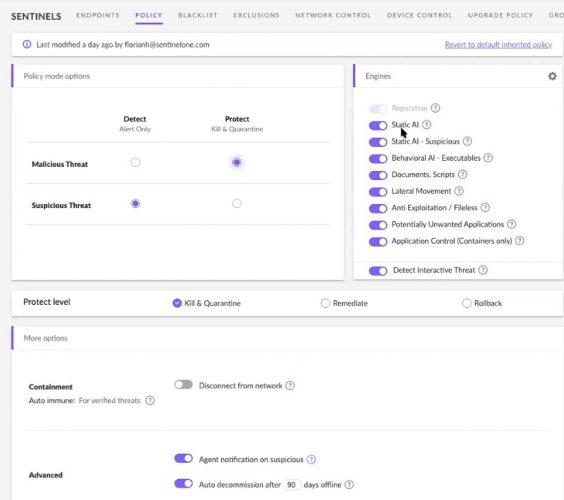The height and width of the screenshot is (500, 564).
Task: Disable Potentially Unwanted Applications engine
Action: coord(378,225)
